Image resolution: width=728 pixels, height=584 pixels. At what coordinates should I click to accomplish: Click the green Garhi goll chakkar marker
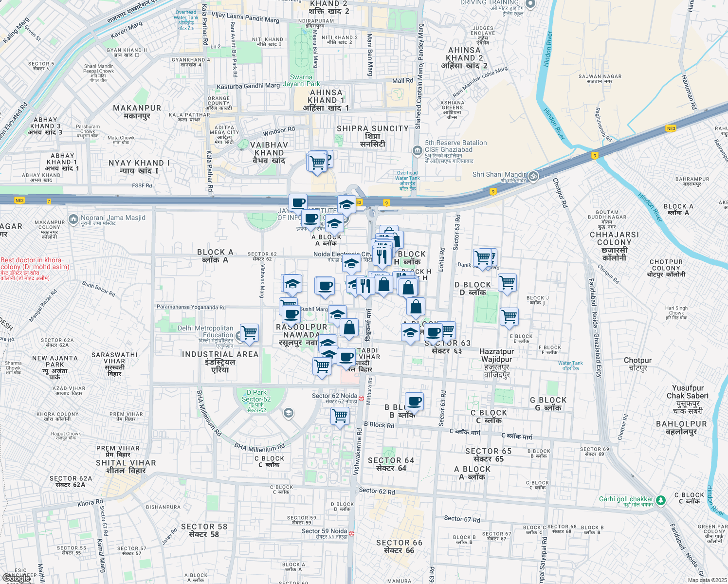(660, 500)
